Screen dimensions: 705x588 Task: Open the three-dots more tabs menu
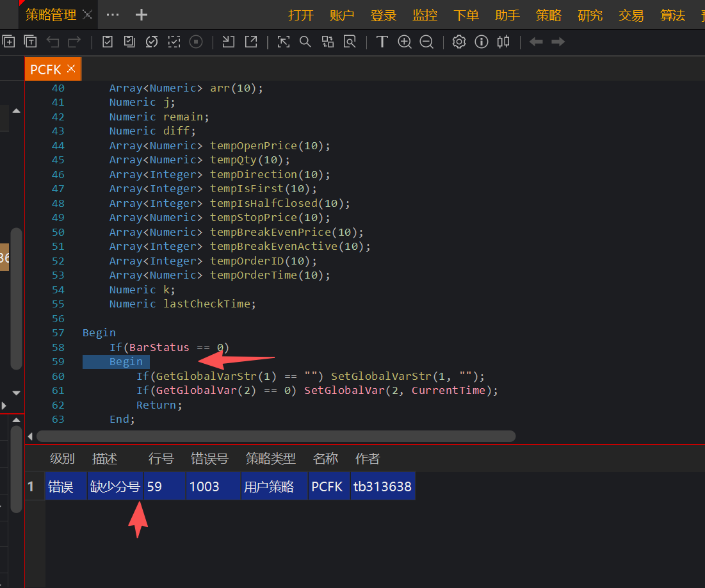112,15
